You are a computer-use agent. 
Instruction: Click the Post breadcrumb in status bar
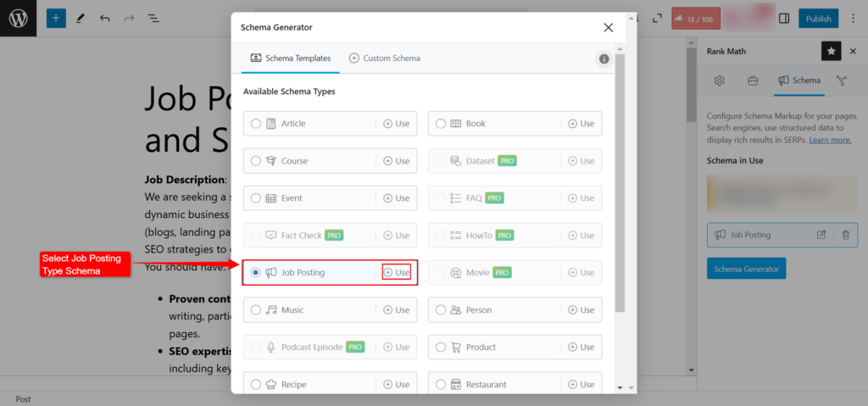coord(23,399)
